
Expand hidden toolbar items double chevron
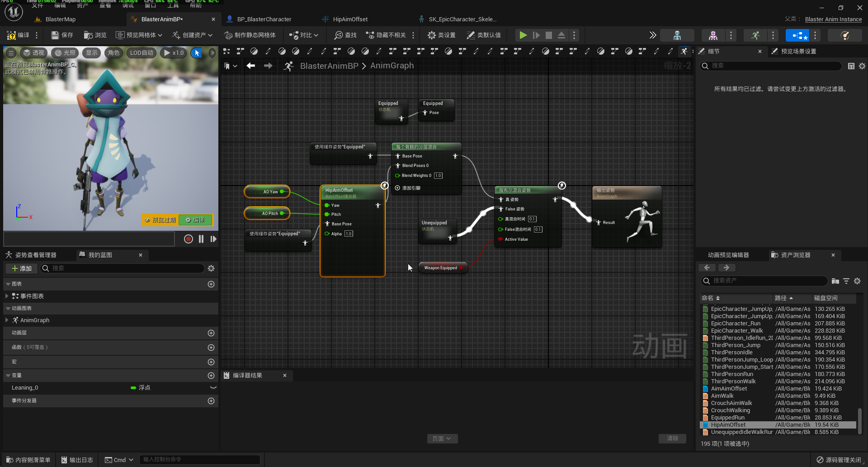652,35
